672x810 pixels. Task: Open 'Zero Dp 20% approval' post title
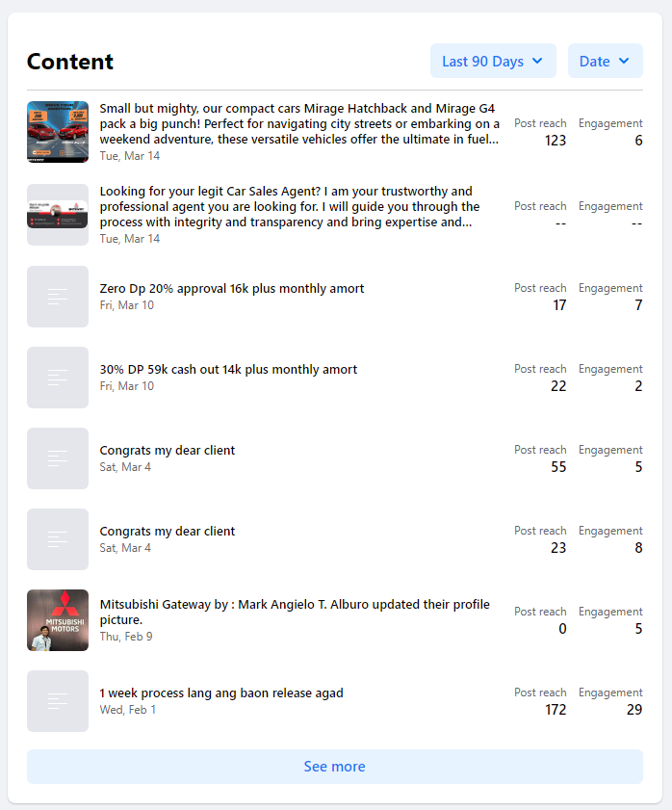pyautogui.click(x=232, y=288)
